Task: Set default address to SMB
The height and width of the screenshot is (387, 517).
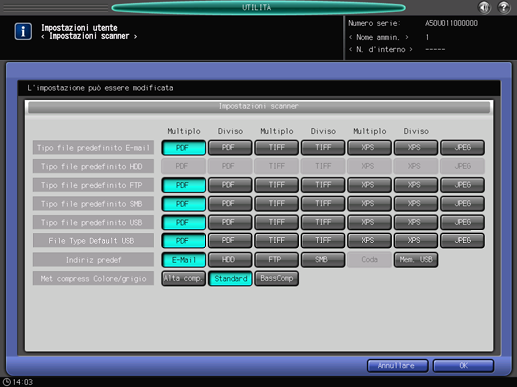Action: tap(323, 260)
